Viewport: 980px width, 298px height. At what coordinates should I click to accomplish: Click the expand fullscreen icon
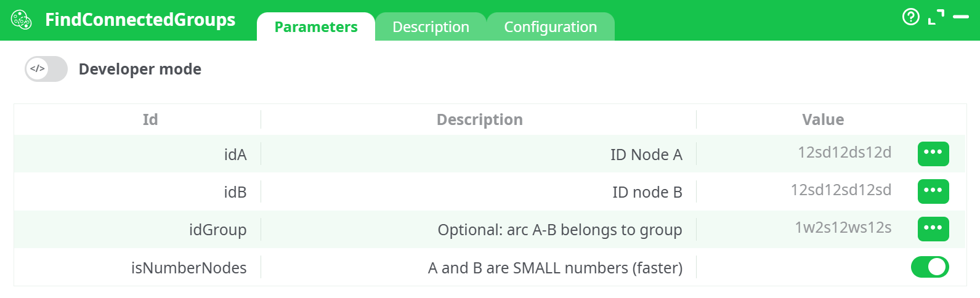pyautogui.click(x=936, y=17)
